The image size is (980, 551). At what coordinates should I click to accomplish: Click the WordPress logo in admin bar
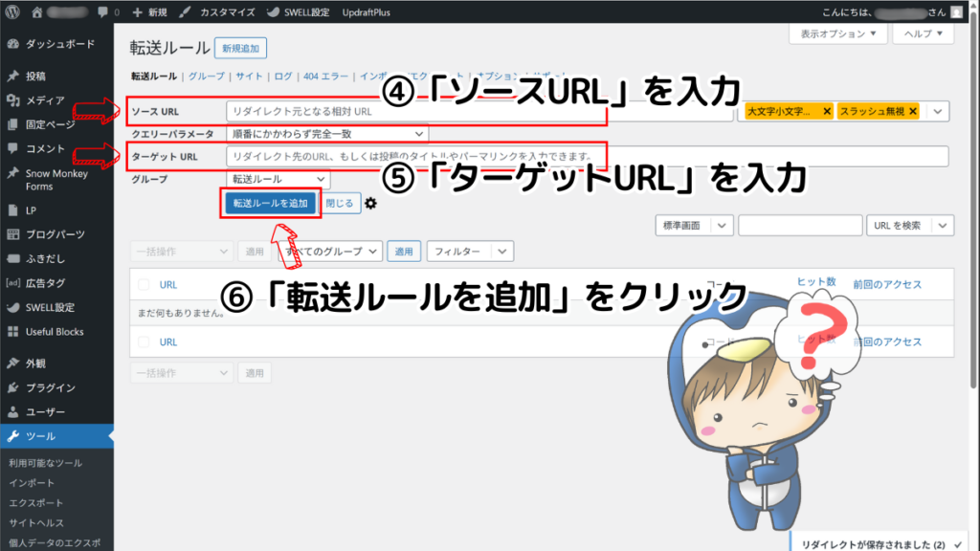click(11, 11)
